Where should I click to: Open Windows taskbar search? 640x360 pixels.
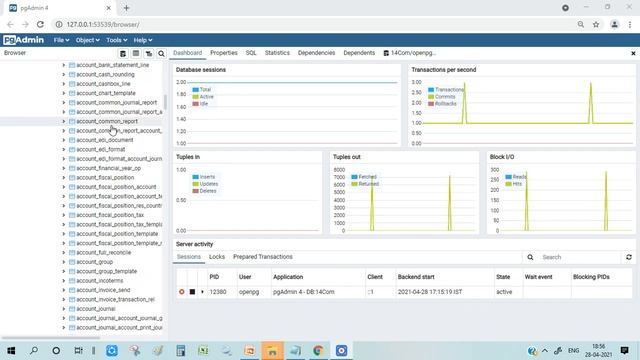pyautogui.click(x=34, y=351)
